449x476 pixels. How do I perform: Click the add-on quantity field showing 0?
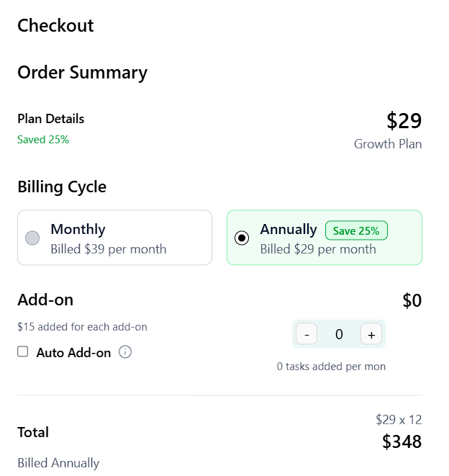pos(339,334)
